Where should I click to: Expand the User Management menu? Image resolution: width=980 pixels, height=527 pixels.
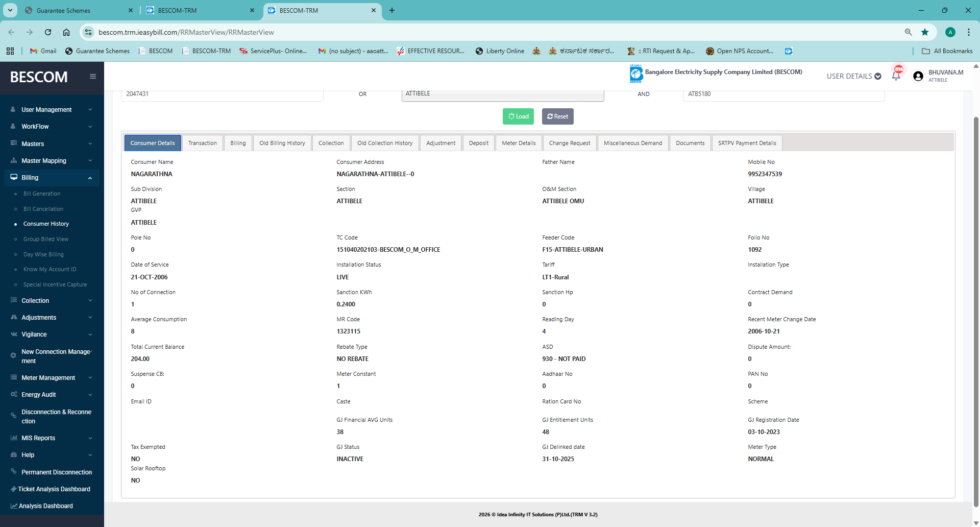pyautogui.click(x=52, y=110)
